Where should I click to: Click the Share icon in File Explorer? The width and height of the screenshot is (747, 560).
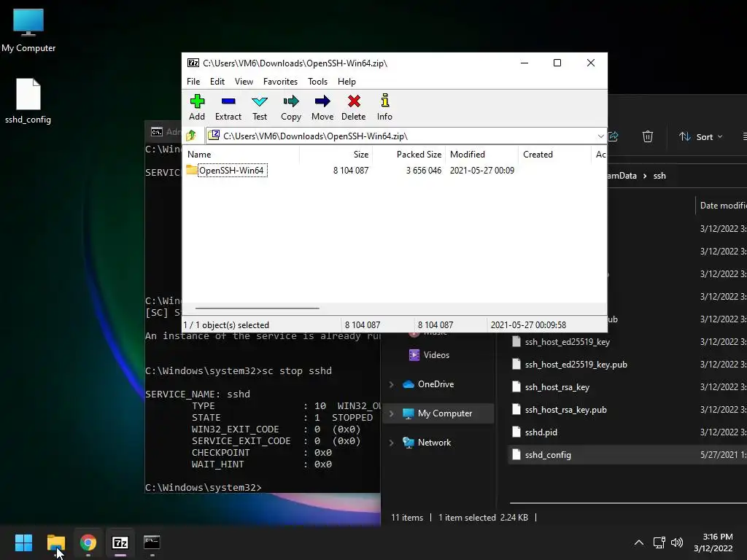pos(614,136)
